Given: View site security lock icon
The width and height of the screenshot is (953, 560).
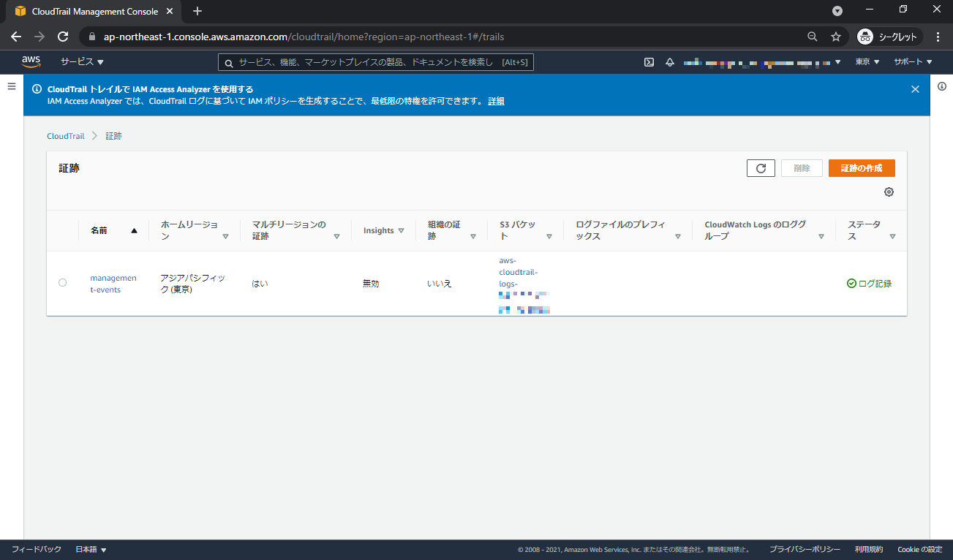Looking at the screenshot, I should tap(92, 37).
